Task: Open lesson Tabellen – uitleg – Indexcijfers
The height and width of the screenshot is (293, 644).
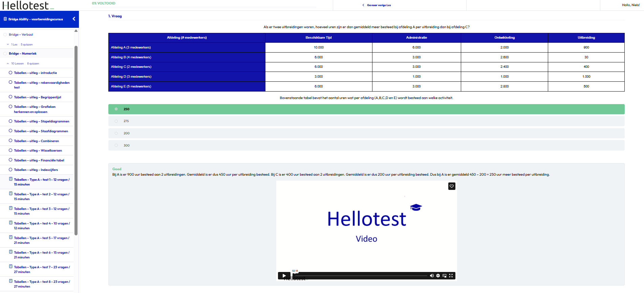Action: point(36,170)
